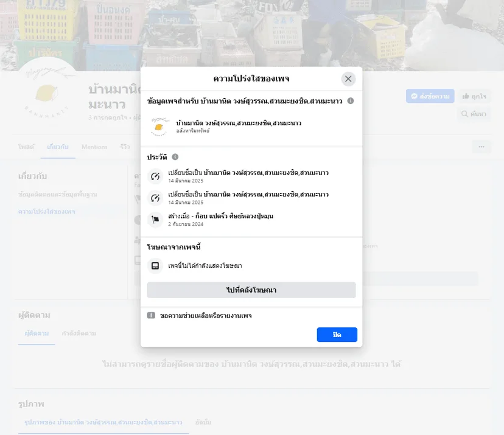This screenshot has width=504, height=435.
Task: Click the blue ปิด button
Action: [x=337, y=335]
